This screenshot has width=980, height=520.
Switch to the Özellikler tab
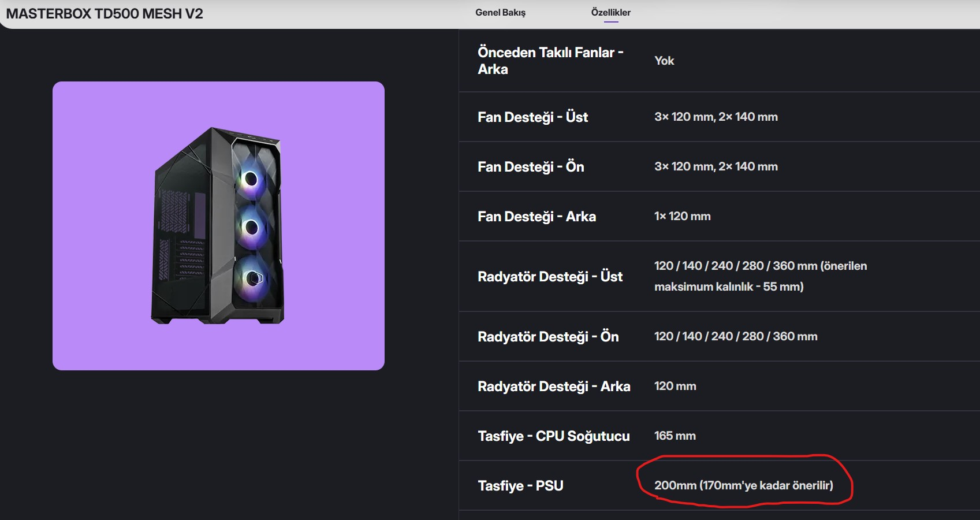point(610,13)
